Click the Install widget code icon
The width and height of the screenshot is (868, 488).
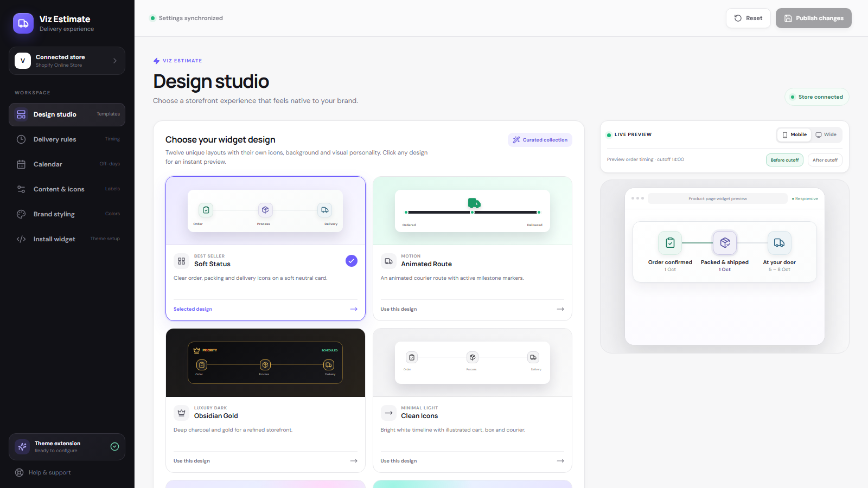click(21, 239)
